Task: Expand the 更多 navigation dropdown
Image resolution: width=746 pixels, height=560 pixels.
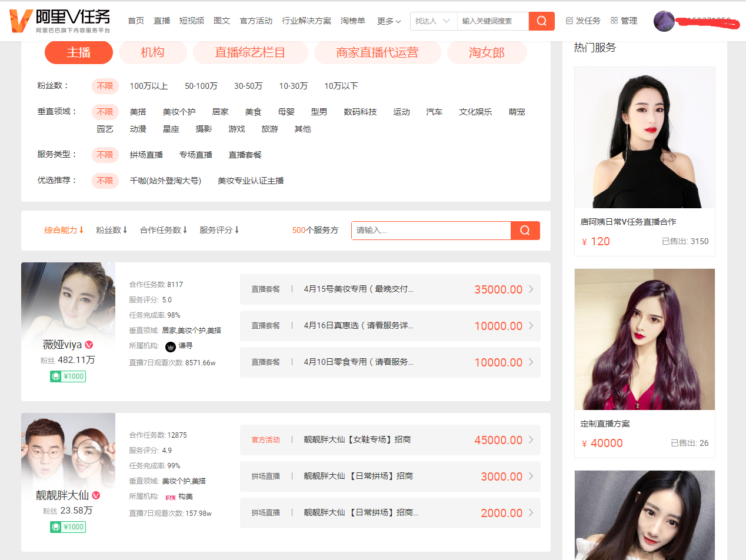Action: click(x=388, y=21)
